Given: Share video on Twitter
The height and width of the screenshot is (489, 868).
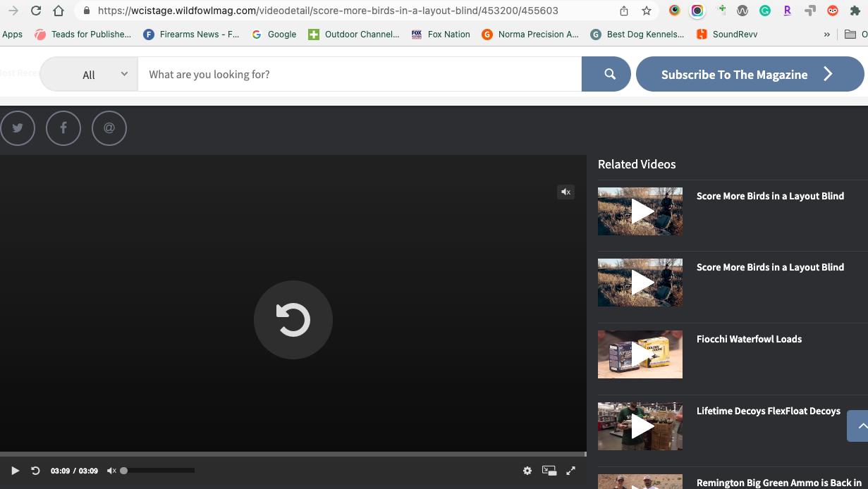Looking at the screenshot, I should click(x=18, y=128).
